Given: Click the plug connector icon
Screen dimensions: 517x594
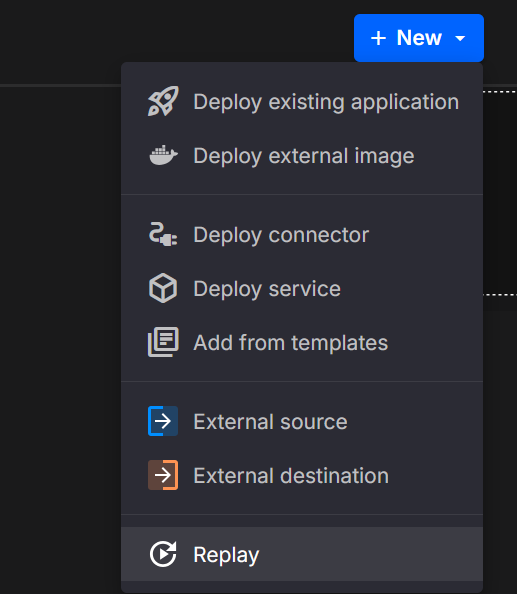Looking at the screenshot, I should click(163, 234).
